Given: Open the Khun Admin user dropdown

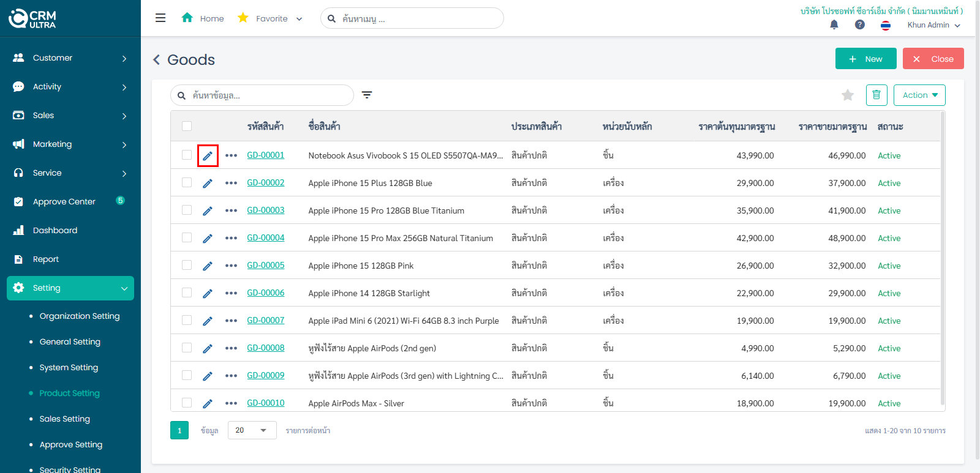Looking at the screenshot, I should point(933,25).
